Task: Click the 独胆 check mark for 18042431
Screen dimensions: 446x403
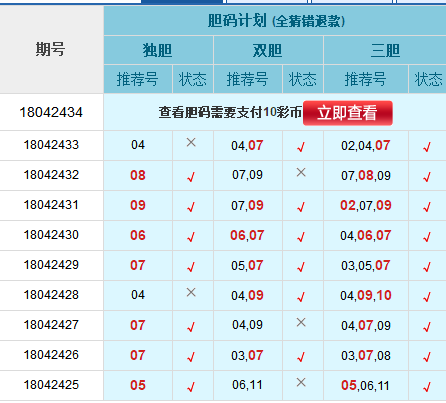Action: tap(191, 207)
